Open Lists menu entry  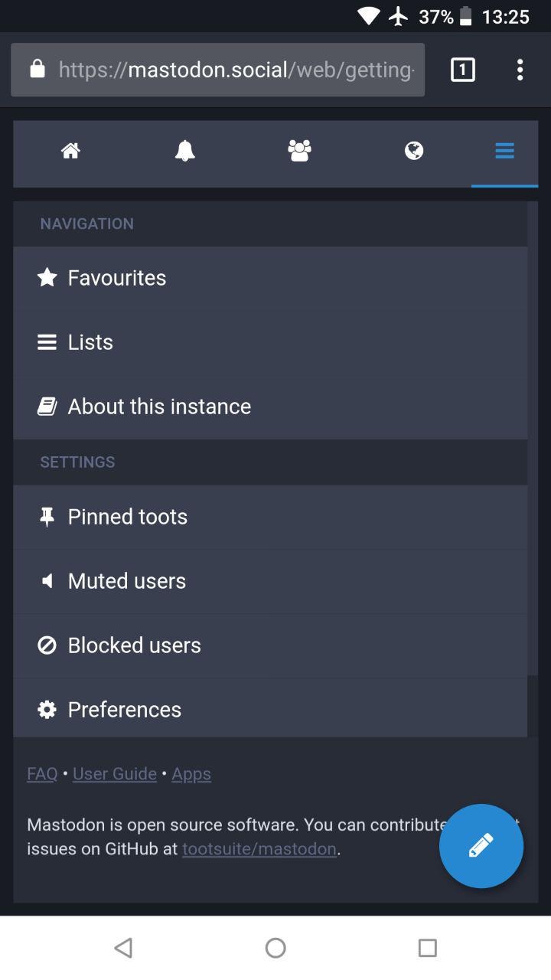[x=90, y=341]
